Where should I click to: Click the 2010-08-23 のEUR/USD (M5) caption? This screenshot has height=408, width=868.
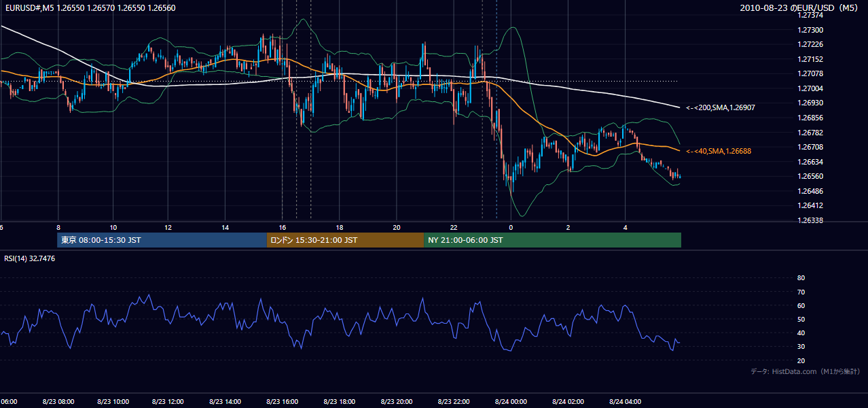coord(799,8)
